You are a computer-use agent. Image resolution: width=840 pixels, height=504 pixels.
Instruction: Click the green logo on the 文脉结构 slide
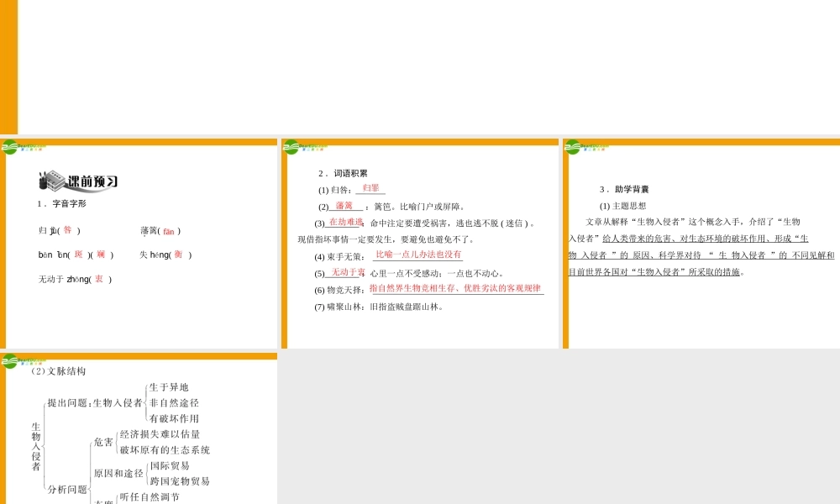point(10,361)
